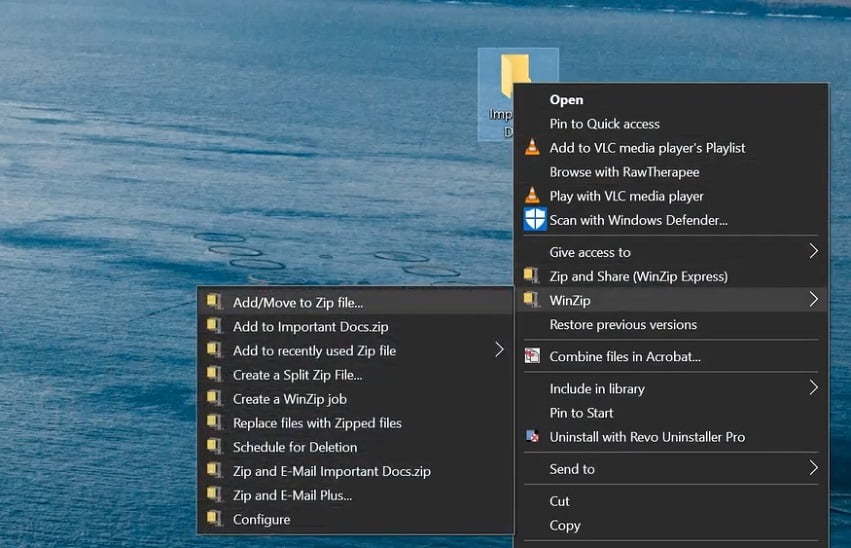Click icon beside Replace files with Zipped files
Screen dimensions: 851x548
(214, 422)
